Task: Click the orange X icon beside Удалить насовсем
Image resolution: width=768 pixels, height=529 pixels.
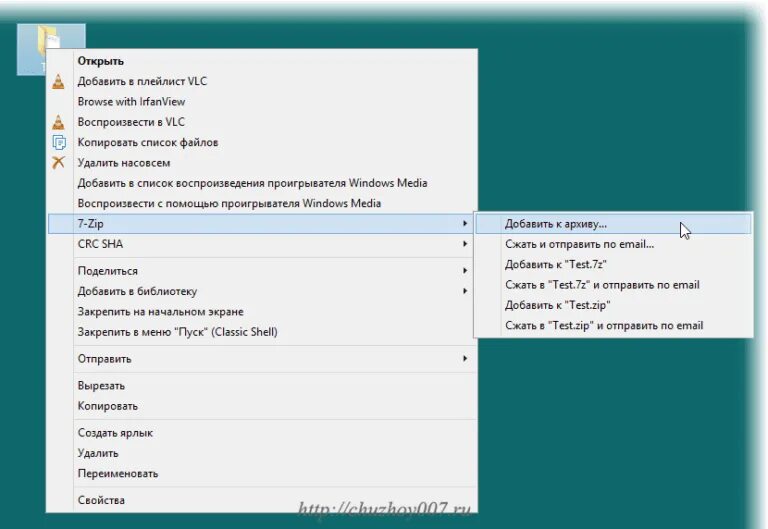Action: (58, 163)
